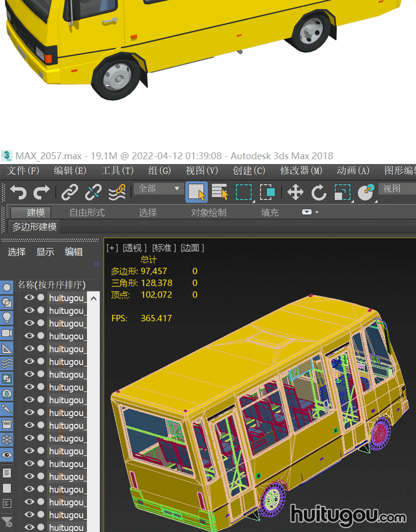Click the [边面] viewport shading label
416x532 pixels.
192,248
